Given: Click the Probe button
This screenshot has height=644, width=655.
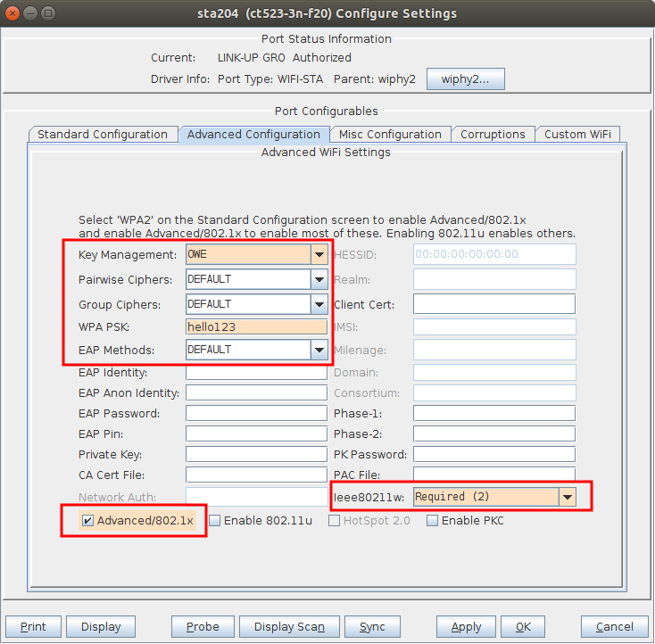Looking at the screenshot, I should click(203, 626).
